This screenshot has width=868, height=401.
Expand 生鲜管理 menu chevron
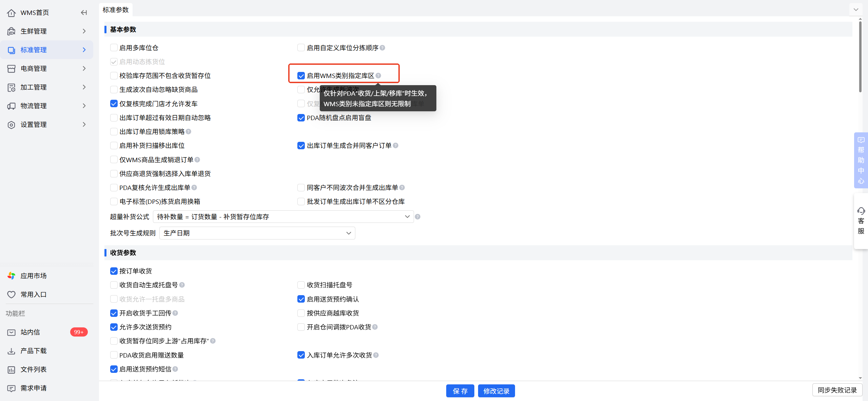click(x=84, y=31)
